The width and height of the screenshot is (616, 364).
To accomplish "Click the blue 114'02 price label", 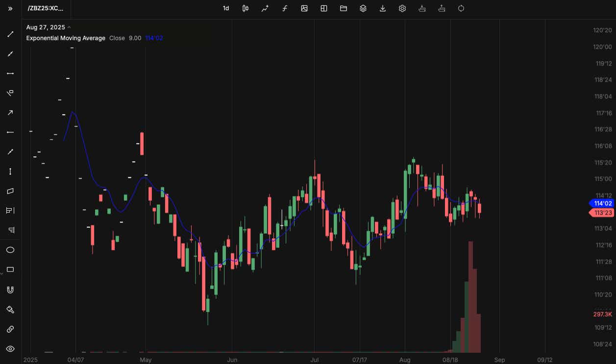I will (602, 203).
